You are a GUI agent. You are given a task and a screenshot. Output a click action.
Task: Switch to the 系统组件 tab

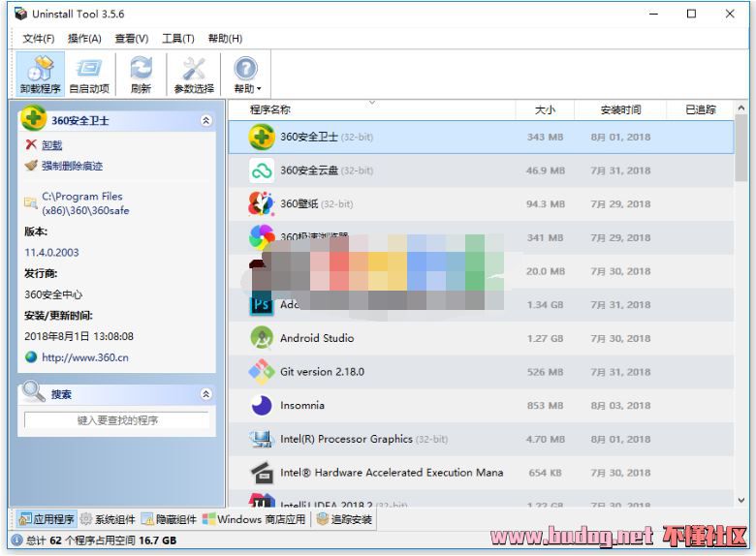(108, 519)
